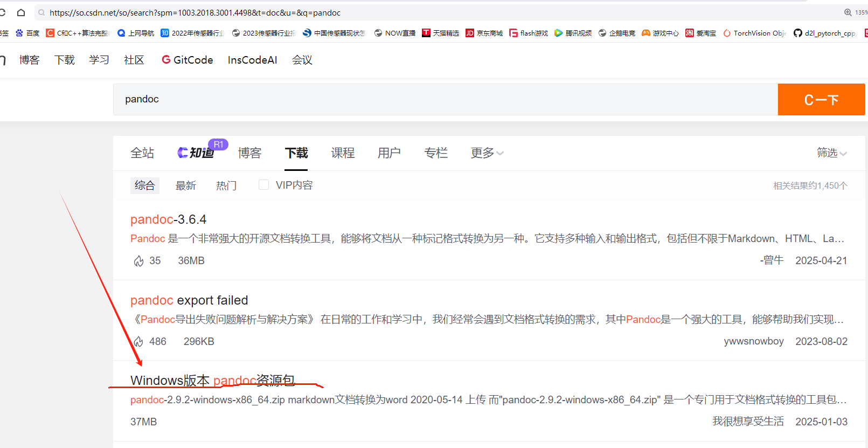Screen dimensions: 868x448
Task: Open the Windows版本 pandoc资源包 result
Action: [213, 381]
